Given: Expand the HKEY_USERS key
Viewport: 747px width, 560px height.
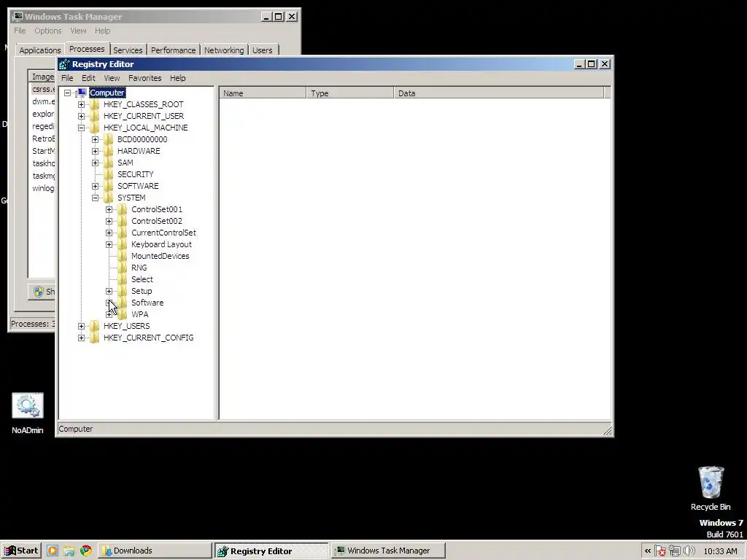Looking at the screenshot, I should pos(82,326).
